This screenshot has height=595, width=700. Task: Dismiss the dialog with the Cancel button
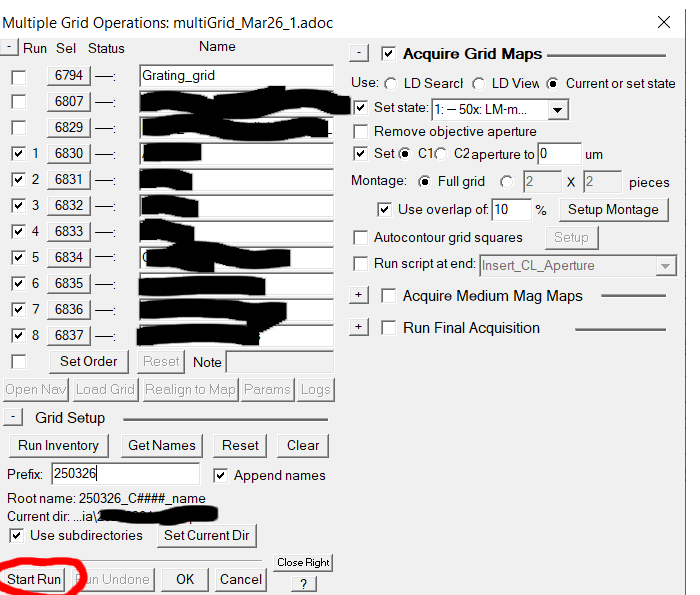click(241, 579)
